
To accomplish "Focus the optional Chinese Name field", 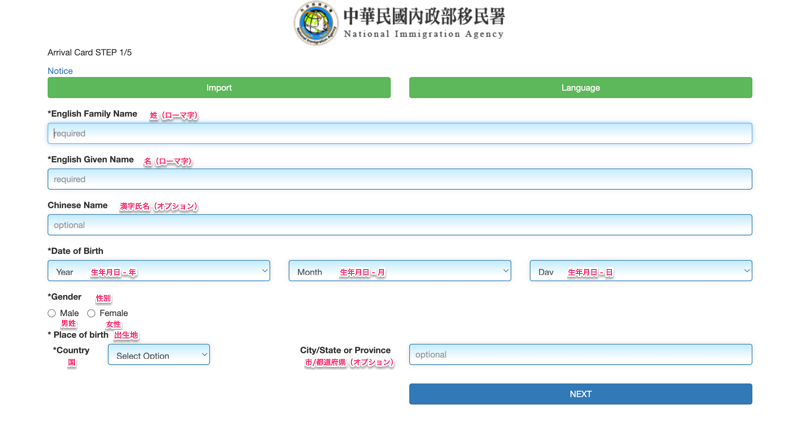I will point(399,225).
